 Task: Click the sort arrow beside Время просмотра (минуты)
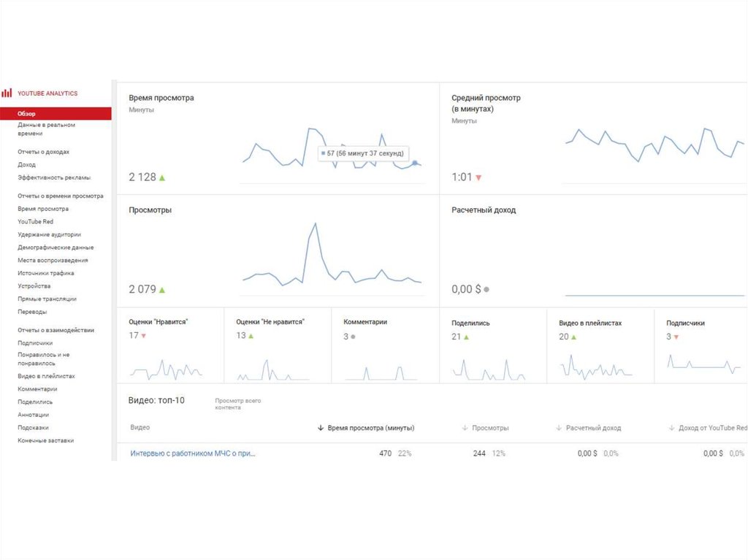(321, 428)
